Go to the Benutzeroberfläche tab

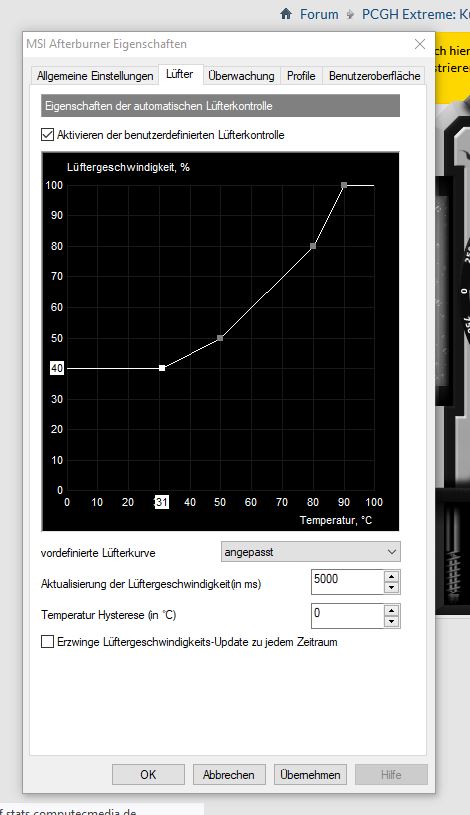(x=374, y=76)
